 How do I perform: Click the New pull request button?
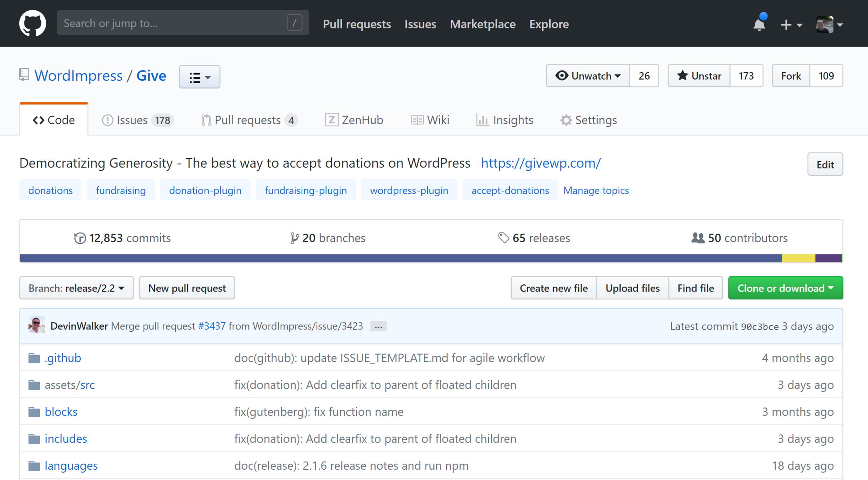187,288
